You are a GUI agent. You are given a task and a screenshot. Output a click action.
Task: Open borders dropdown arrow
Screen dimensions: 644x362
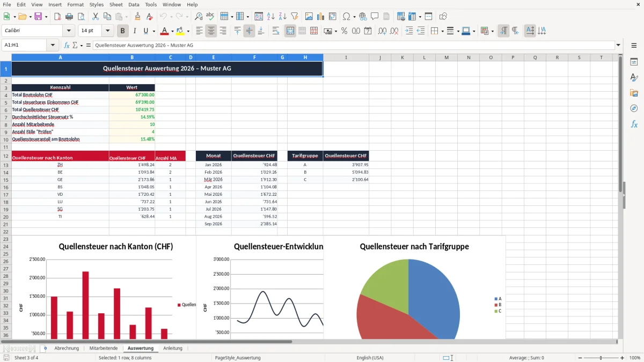(442, 31)
